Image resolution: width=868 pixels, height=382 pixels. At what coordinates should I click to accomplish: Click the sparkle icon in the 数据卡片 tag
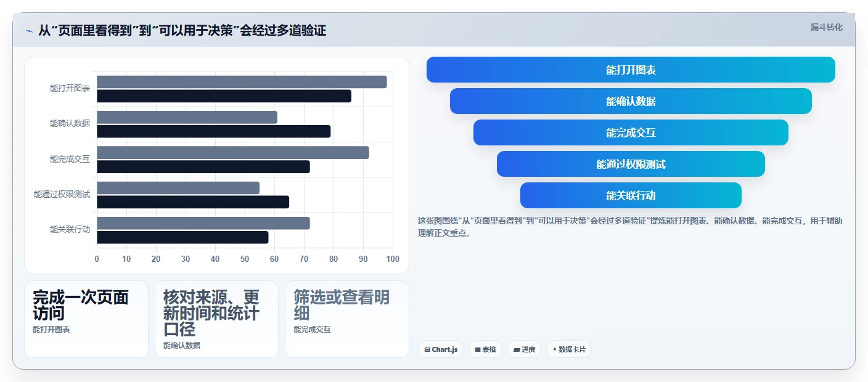click(x=555, y=349)
